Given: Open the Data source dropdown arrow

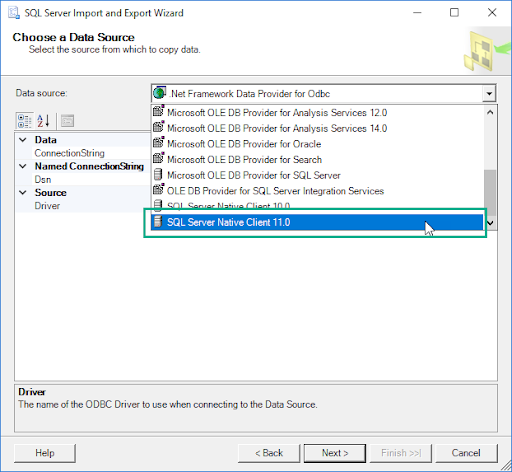Looking at the screenshot, I should tap(489, 93).
